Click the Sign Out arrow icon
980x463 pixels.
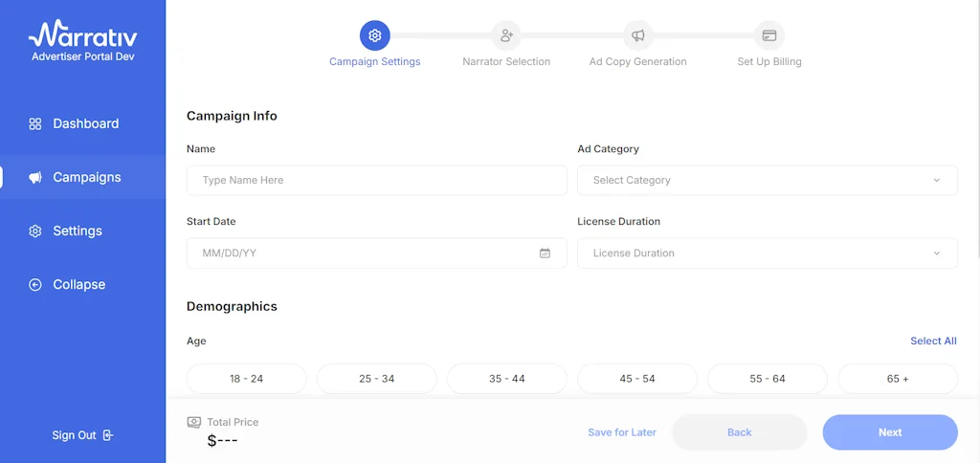pyautogui.click(x=108, y=435)
